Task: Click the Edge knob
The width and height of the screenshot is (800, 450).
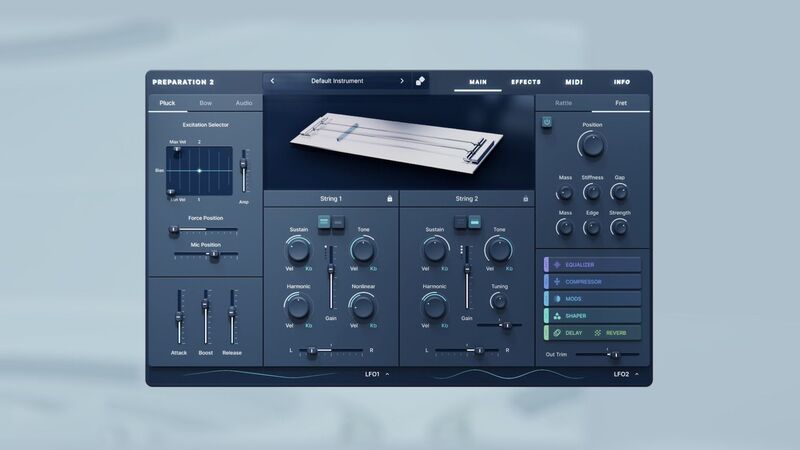Action: click(592, 228)
